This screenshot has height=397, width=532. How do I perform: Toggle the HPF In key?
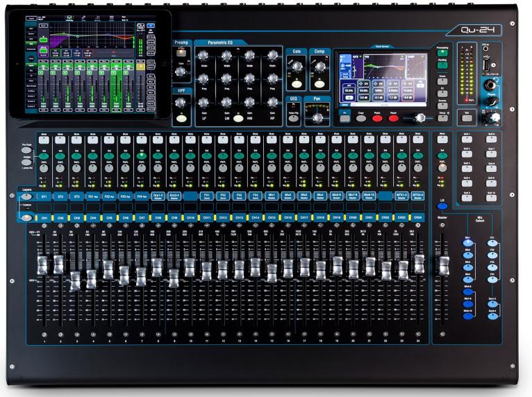pos(181,119)
